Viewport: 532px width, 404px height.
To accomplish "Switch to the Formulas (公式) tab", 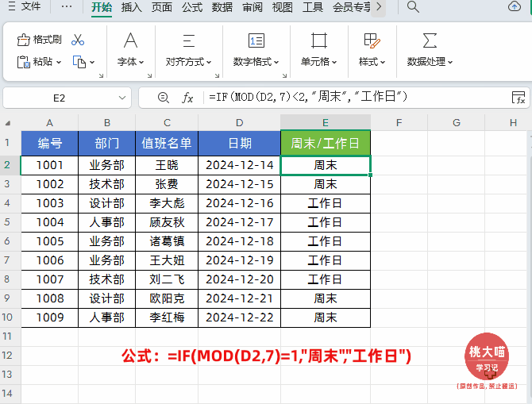I will 192,7.
